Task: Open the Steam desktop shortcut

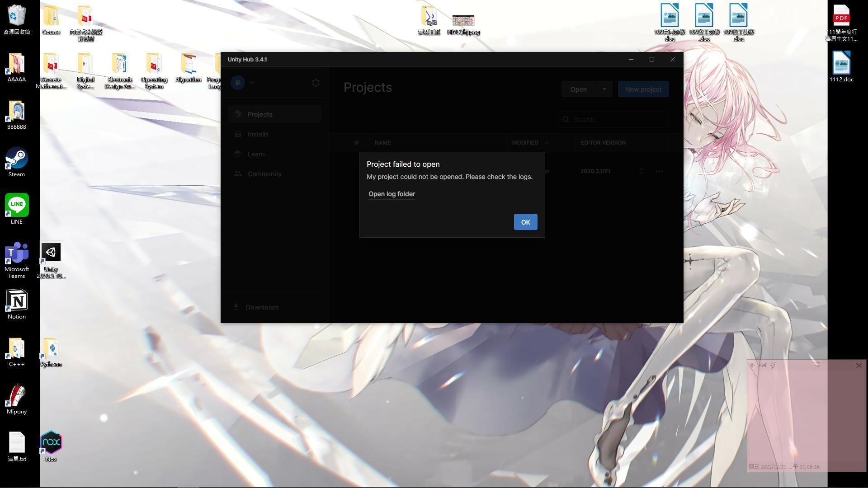Action: pyautogui.click(x=17, y=159)
